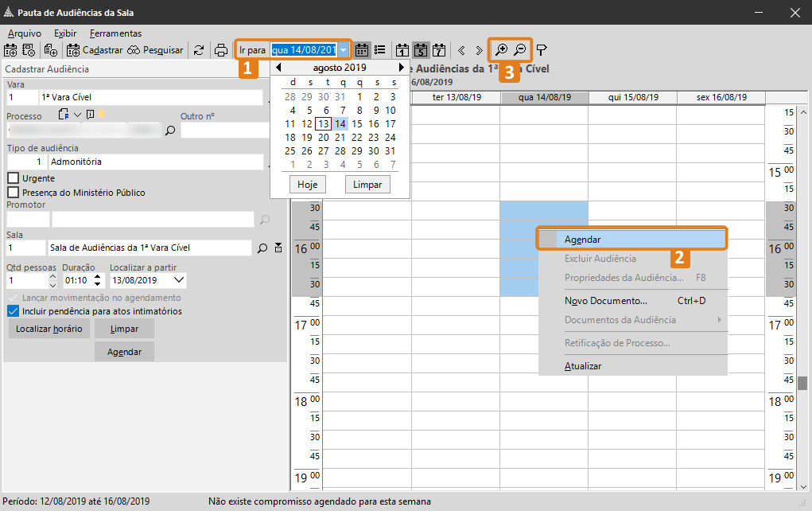The width and height of the screenshot is (812, 511).
Task: Increase Duração with the up arrow
Action: coord(97,277)
